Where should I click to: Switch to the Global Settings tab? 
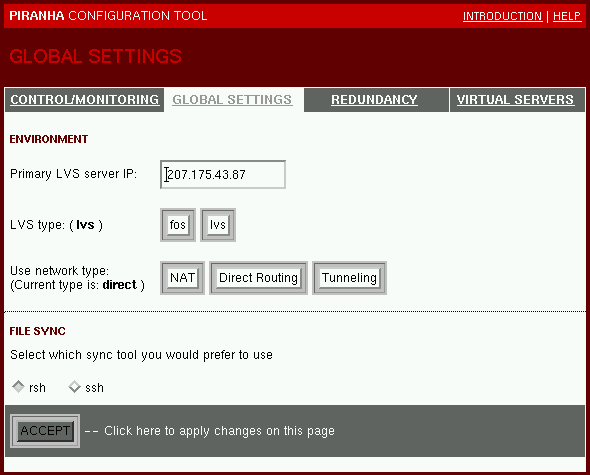coord(232,100)
